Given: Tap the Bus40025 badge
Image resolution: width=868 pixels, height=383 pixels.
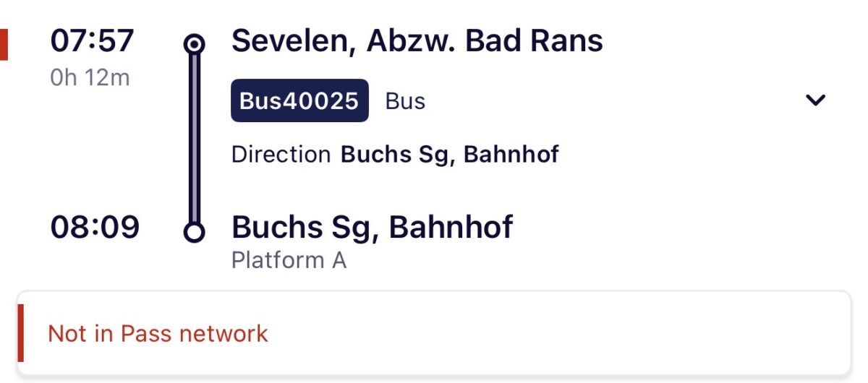Looking at the screenshot, I should tap(299, 101).
